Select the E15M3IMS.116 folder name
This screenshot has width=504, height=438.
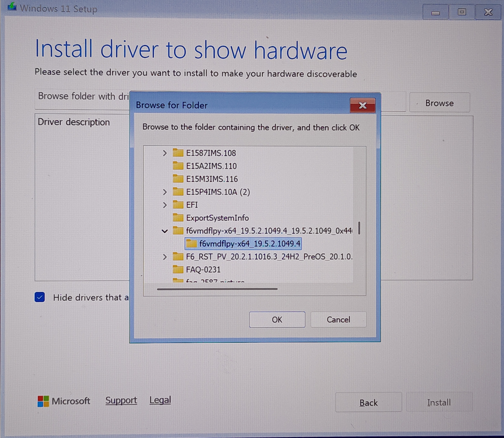(x=212, y=179)
